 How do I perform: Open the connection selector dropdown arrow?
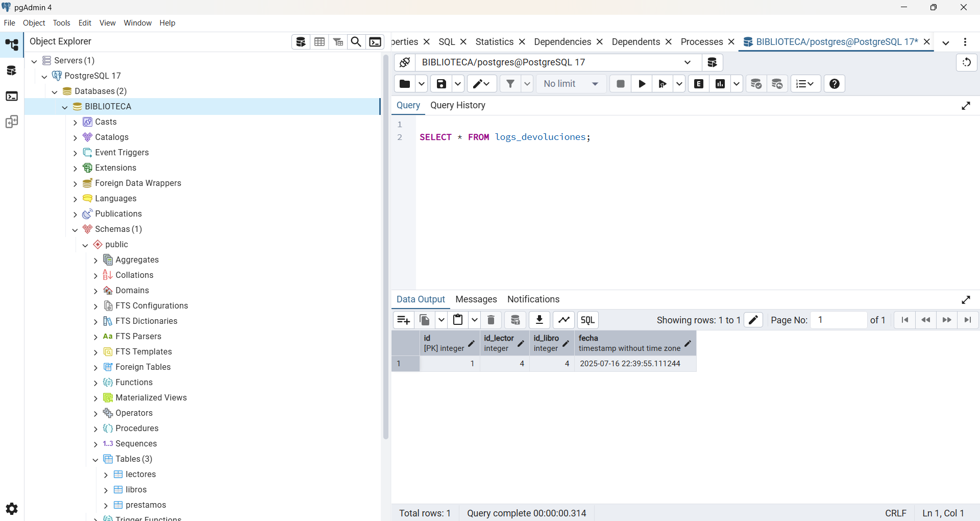pos(688,62)
